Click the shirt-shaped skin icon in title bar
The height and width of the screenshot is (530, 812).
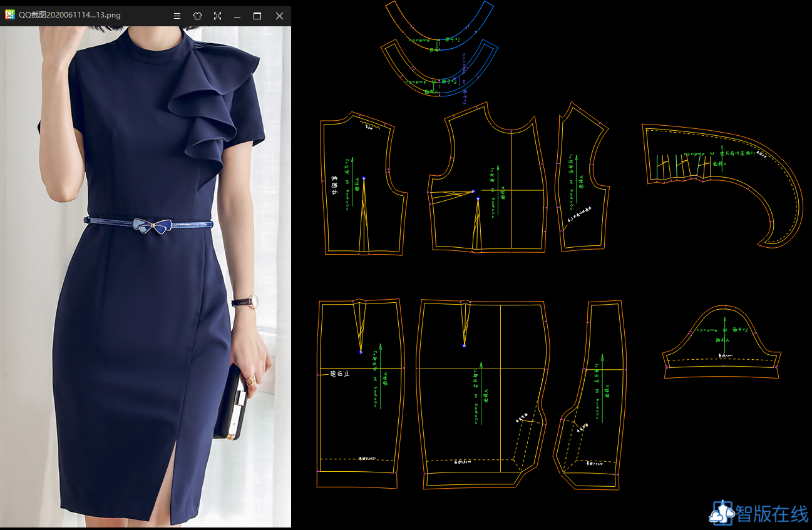tap(197, 16)
